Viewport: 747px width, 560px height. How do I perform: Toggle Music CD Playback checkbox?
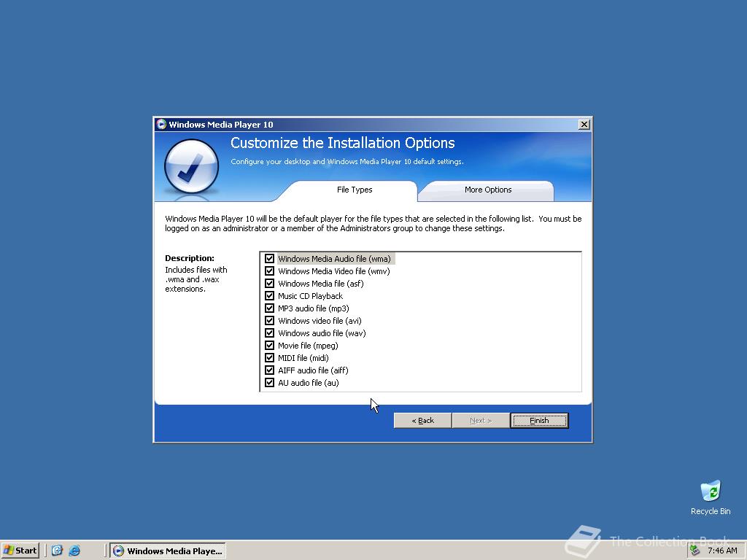click(x=269, y=296)
